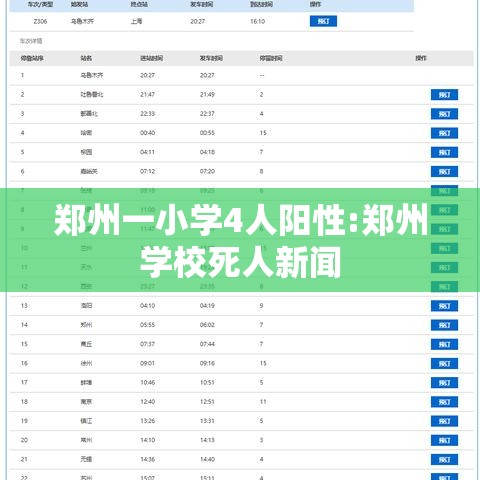The height and width of the screenshot is (480, 480).
Task: Select station name 哈密
Action: [x=86, y=133]
